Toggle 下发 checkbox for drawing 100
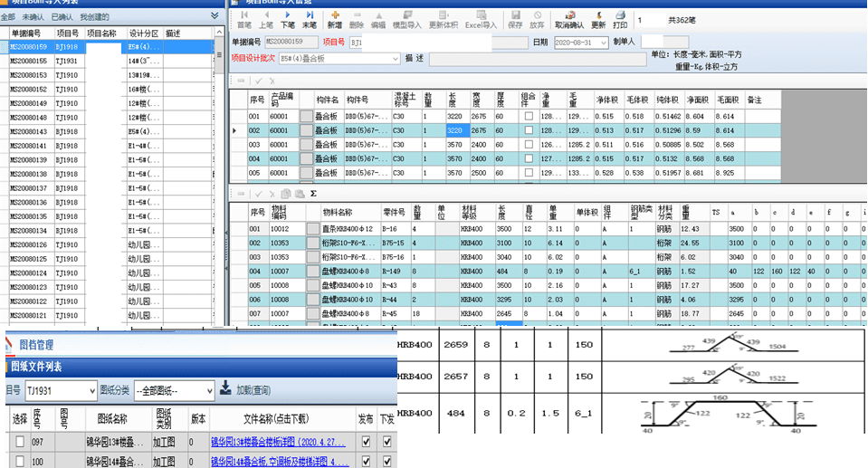Viewport: 868px width, 468px height. point(387,461)
